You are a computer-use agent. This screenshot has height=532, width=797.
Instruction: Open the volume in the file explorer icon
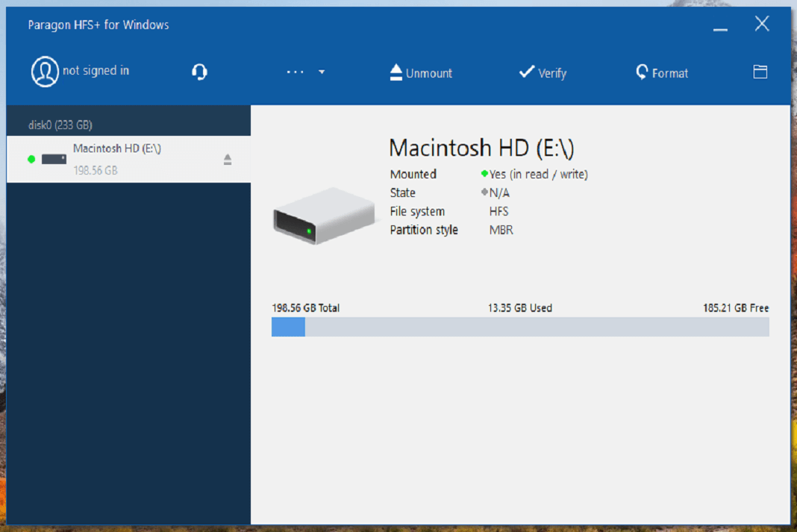760,72
